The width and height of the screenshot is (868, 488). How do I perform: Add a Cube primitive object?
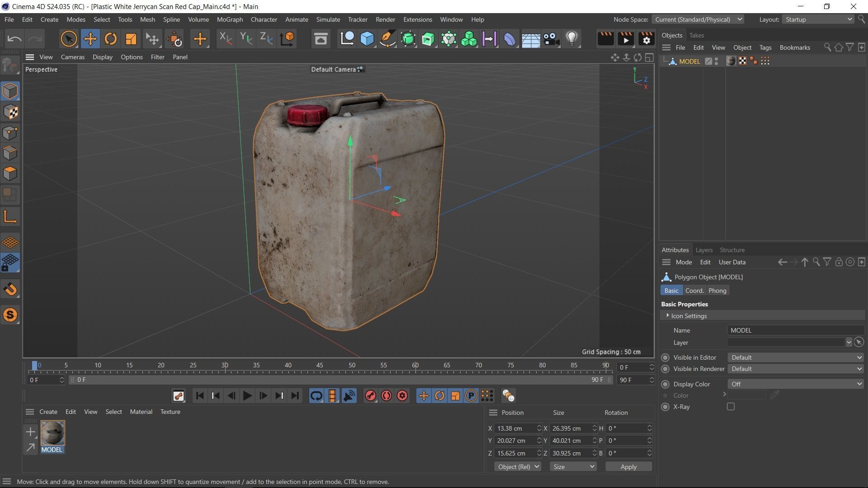tap(367, 39)
